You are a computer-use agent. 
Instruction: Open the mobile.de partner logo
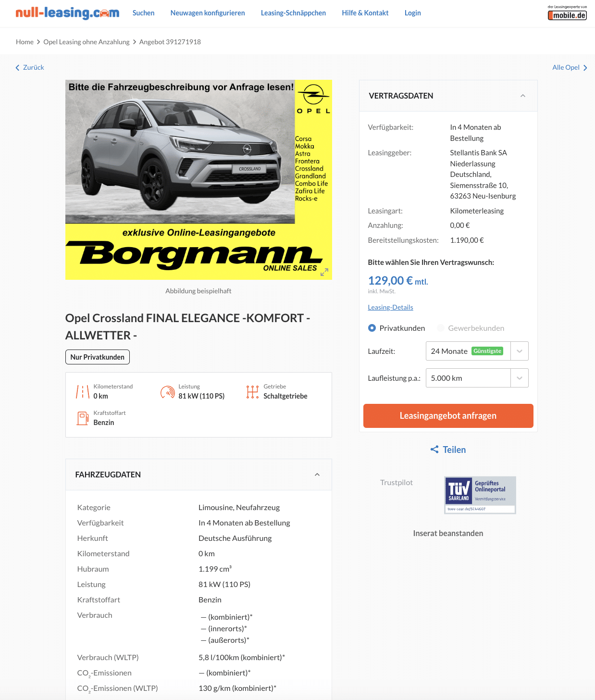coord(567,12)
